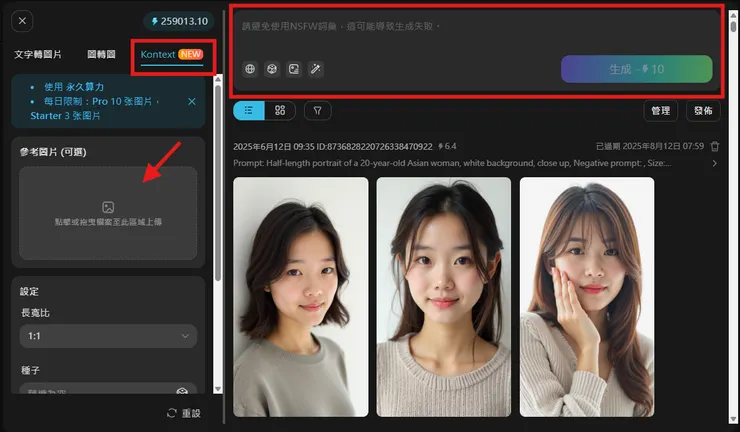
Task: Open the 259013.10 credits balance
Action: (x=179, y=21)
